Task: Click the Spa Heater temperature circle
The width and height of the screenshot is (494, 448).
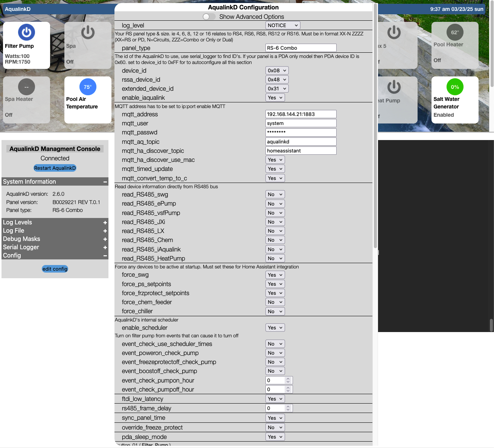Action: pos(26,87)
